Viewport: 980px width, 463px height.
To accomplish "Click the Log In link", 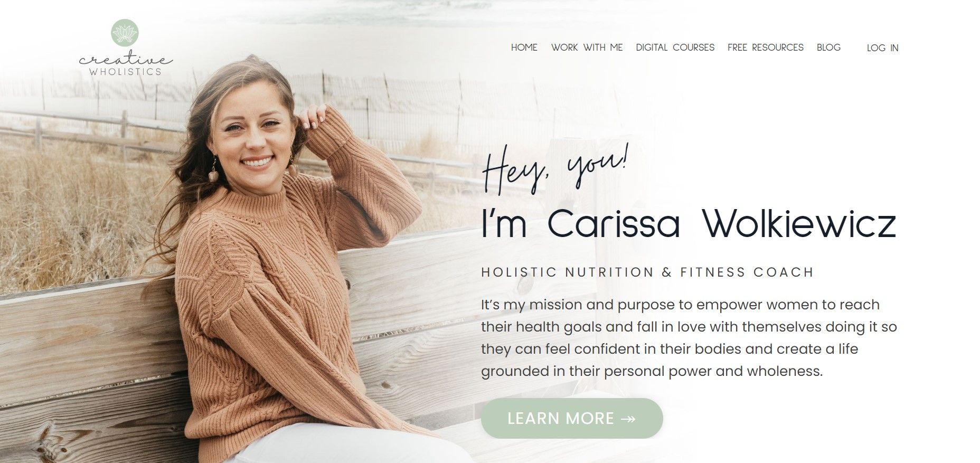I will pyautogui.click(x=883, y=48).
